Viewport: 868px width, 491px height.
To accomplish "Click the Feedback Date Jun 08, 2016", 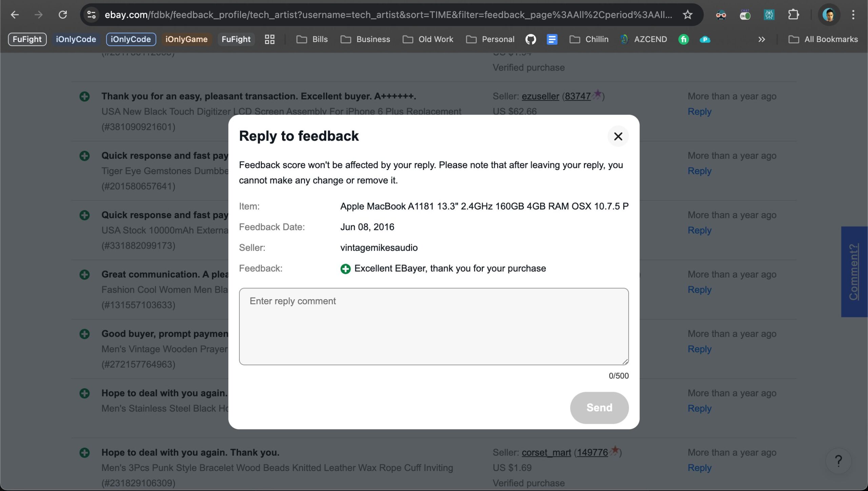I will [x=367, y=227].
